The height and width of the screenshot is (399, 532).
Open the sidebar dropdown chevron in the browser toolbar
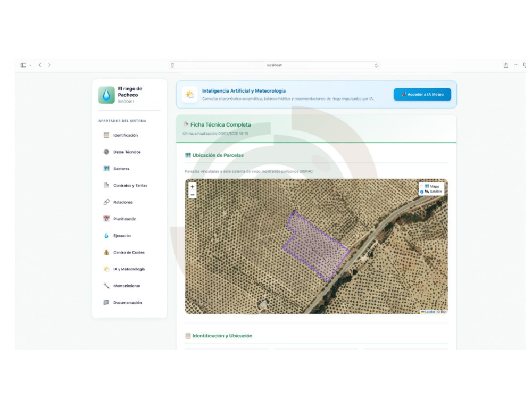[30, 65]
